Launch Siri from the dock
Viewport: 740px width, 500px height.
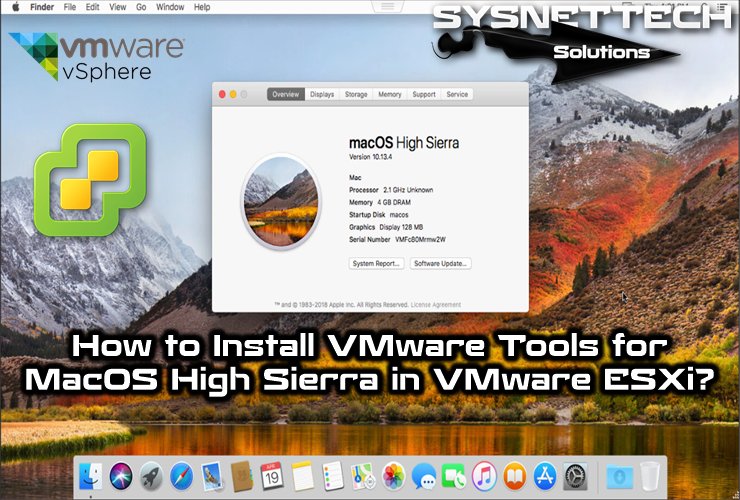121,476
